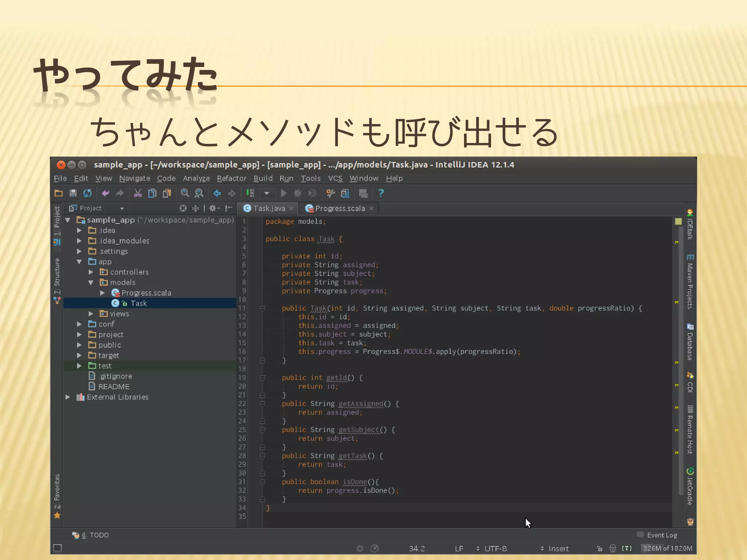
Task: Open the Maven Projects side panel
Action: point(690,283)
